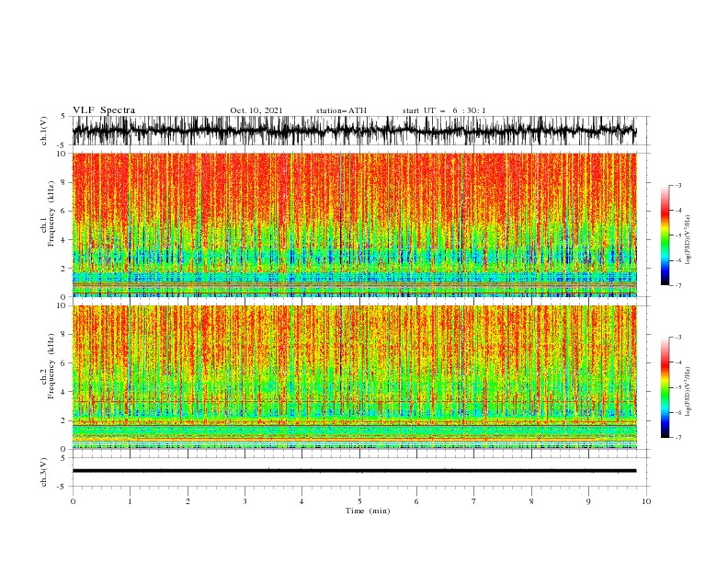The width and height of the screenshot is (728, 563).
Task: Click the "start UT = 6 :30: 1" text
Action: pyautogui.click(x=444, y=110)
